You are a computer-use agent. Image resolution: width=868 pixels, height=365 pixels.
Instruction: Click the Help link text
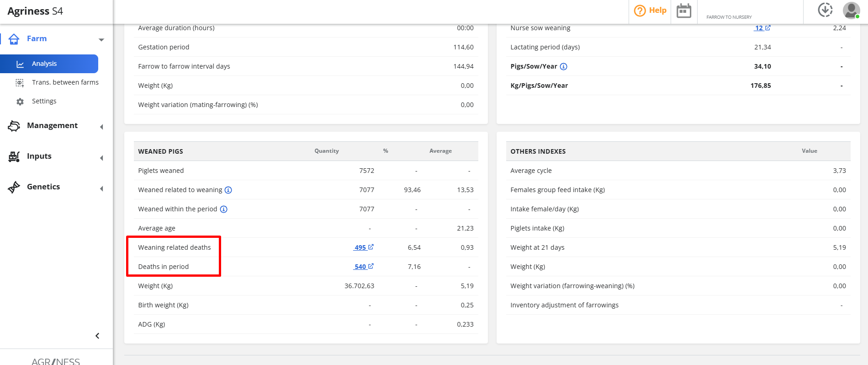[x=658, y=10]
